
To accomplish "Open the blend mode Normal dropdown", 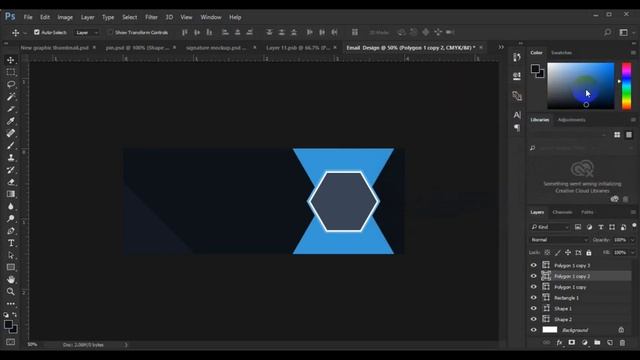I will click(x=559, y=240).
